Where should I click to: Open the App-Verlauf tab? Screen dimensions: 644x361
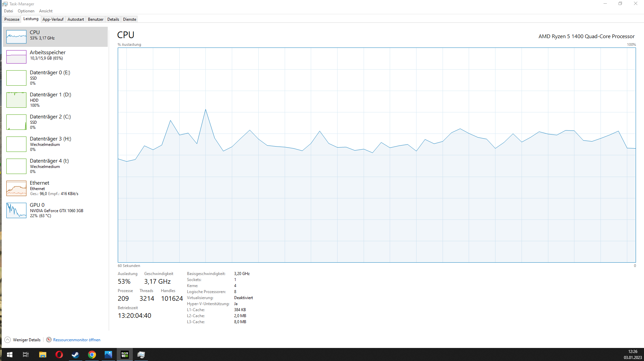coord(53,19)
